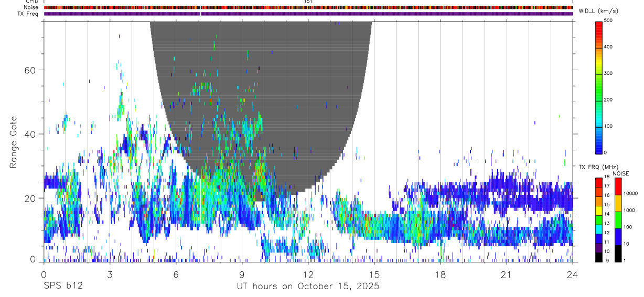Click the black 9–10 MHz frequency swatch

599,257
